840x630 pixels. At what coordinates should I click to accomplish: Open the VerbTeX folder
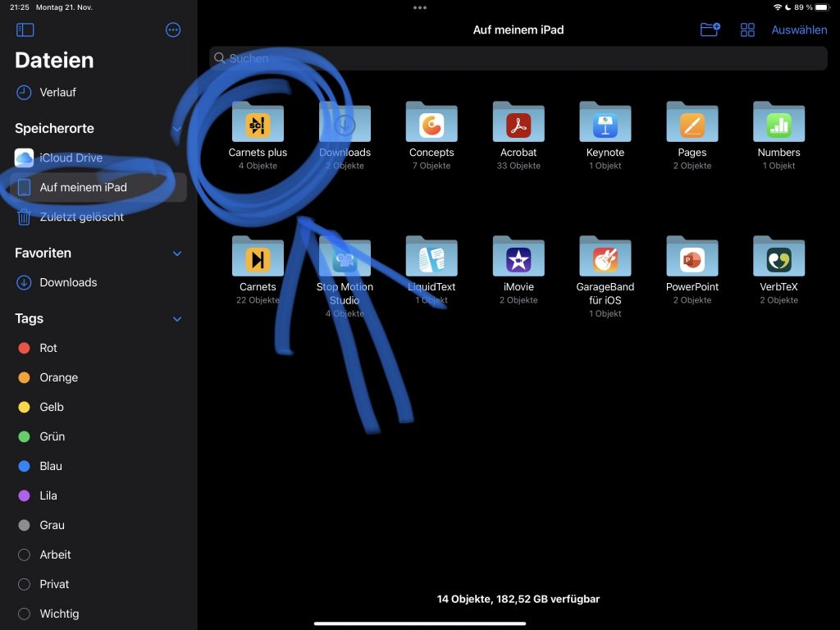tap(779, 270)
